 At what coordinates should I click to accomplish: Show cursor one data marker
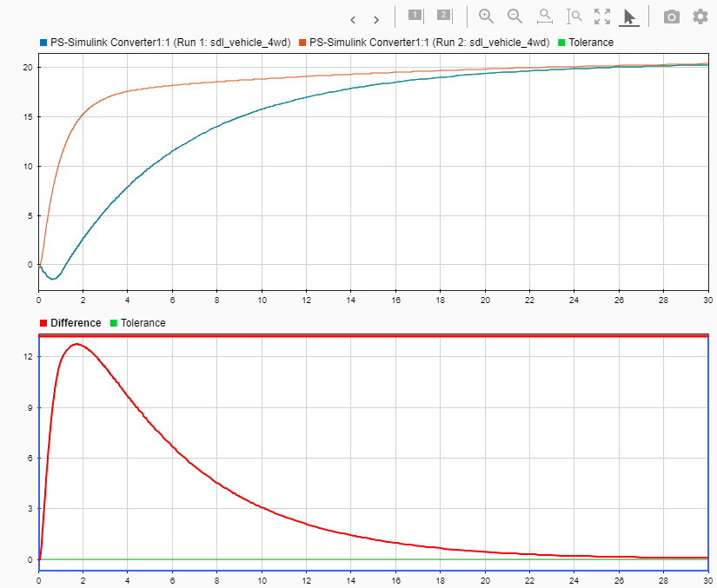(x=415, y=16)
